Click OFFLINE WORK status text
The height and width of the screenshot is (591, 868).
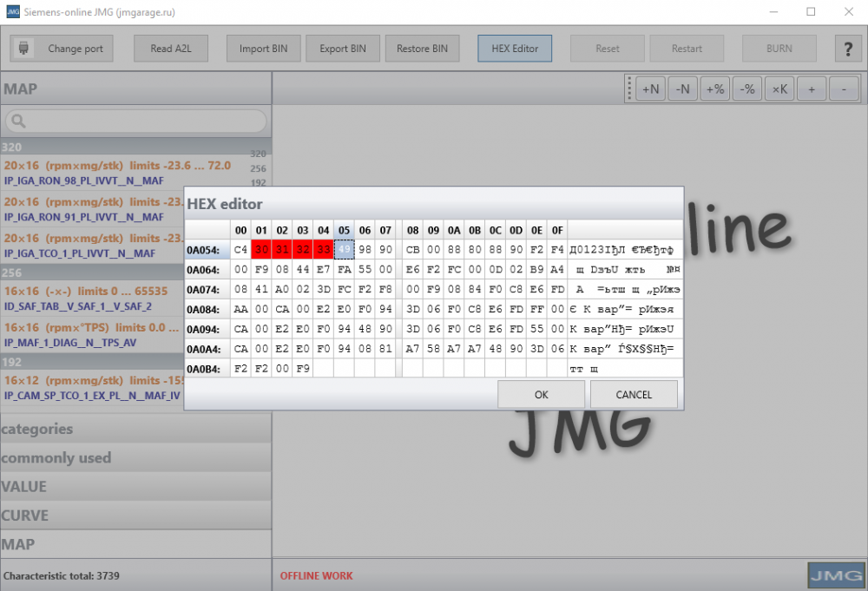(316, 576)
